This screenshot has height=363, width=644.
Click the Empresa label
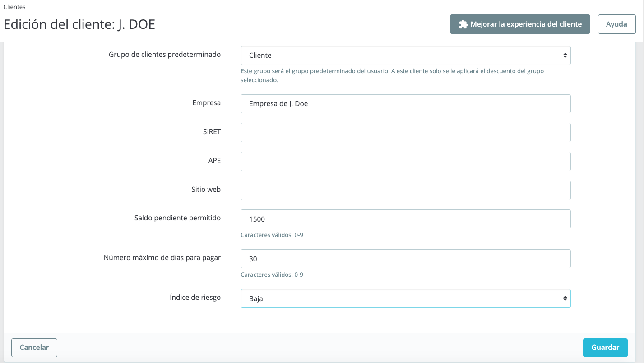coord(207,102)
